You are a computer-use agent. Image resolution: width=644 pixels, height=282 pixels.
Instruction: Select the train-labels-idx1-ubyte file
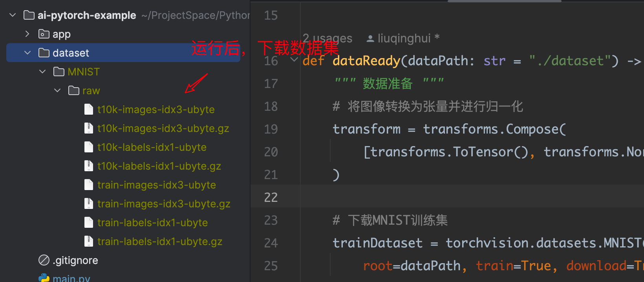(152, 223)
